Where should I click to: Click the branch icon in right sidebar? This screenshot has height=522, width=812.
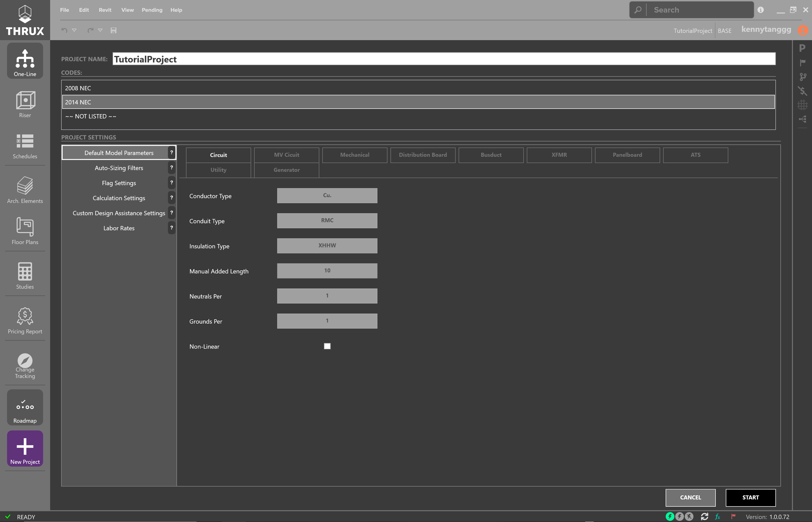click(x=802, y=77)
